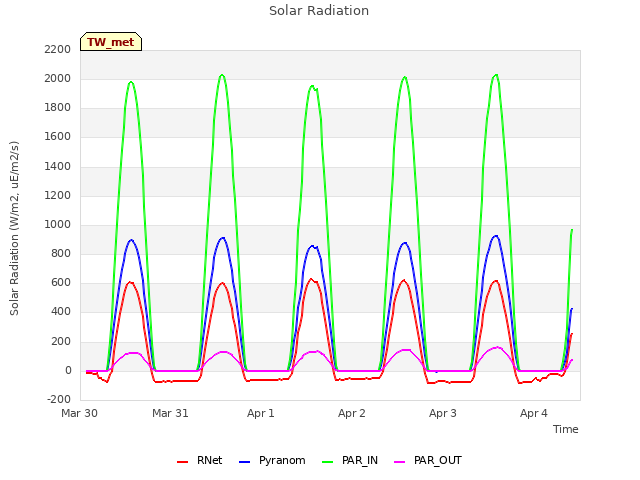The width and height of the screenshot is (640, 480).
Task: Click the Pyranom peak on Apr 3
Action: click(496, 236)
